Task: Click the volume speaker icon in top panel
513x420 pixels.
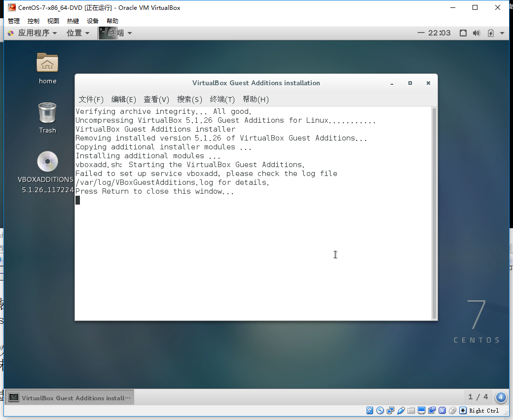Action: (x=476, y=33)
